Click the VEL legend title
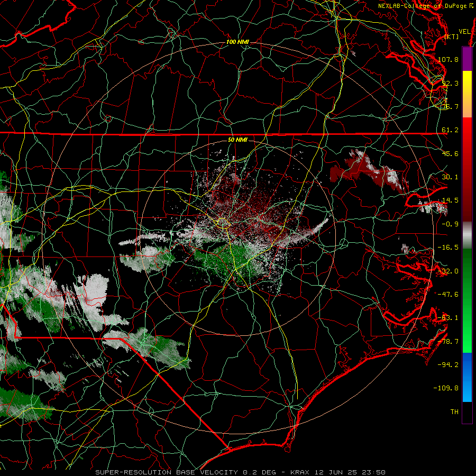Screen dimensions: 476x476 465,32
